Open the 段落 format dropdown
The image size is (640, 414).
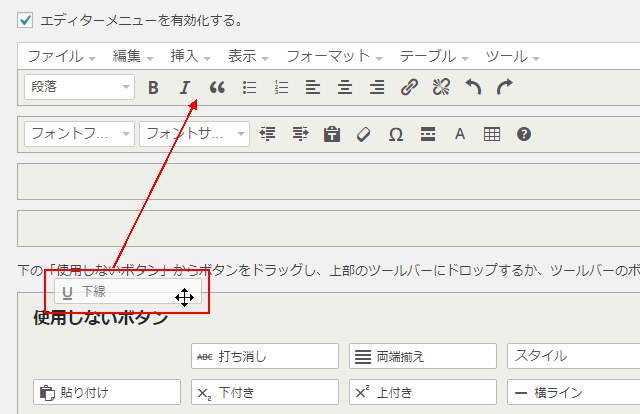pyautogui.click(x=79, y=87)
